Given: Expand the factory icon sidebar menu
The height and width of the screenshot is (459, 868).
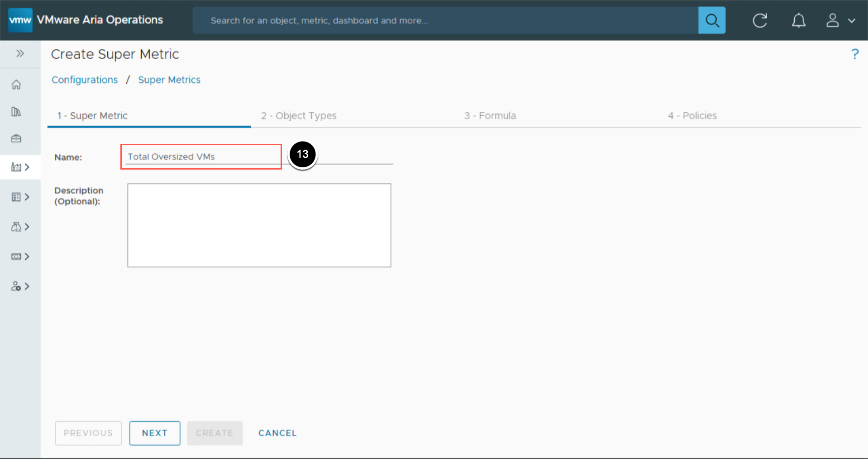Looking at the screenshot, I should coord(20,167).
